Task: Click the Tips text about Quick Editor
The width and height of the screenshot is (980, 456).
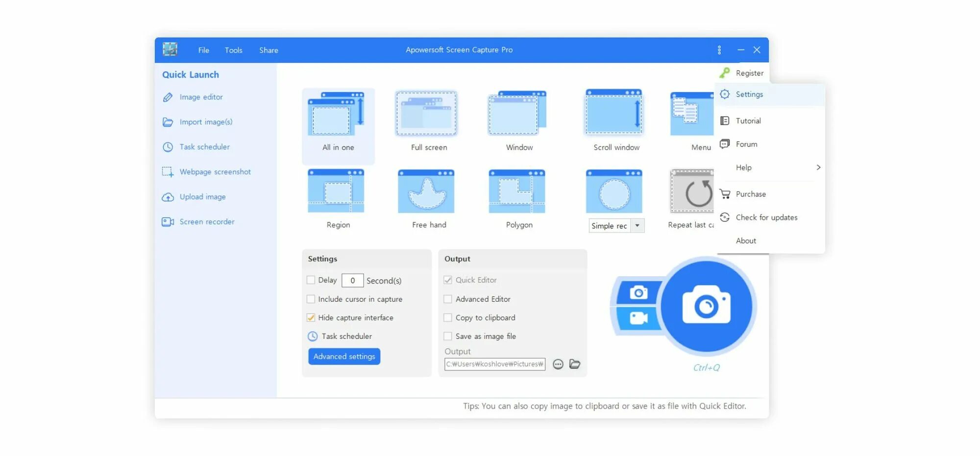Action: [x=604, y=407]
